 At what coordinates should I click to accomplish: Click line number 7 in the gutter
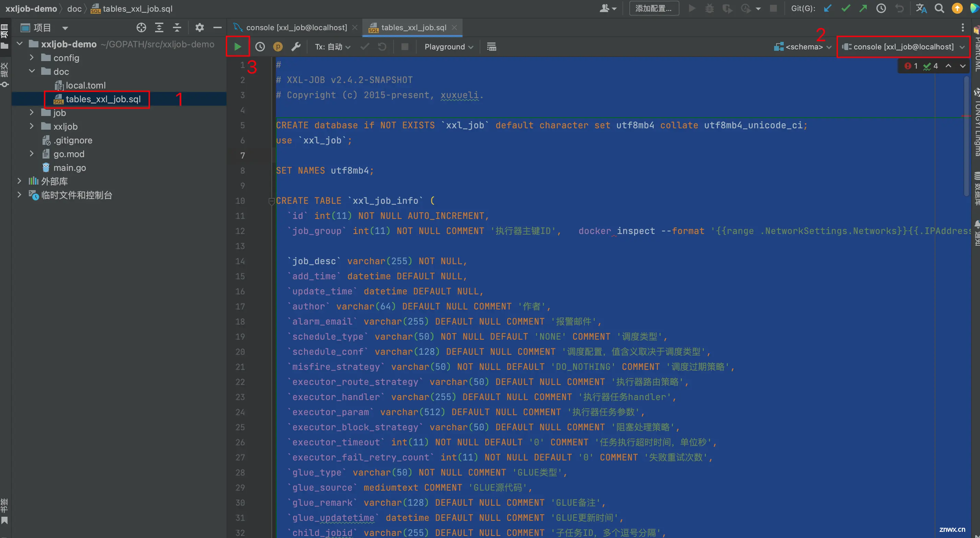point(242,155)
